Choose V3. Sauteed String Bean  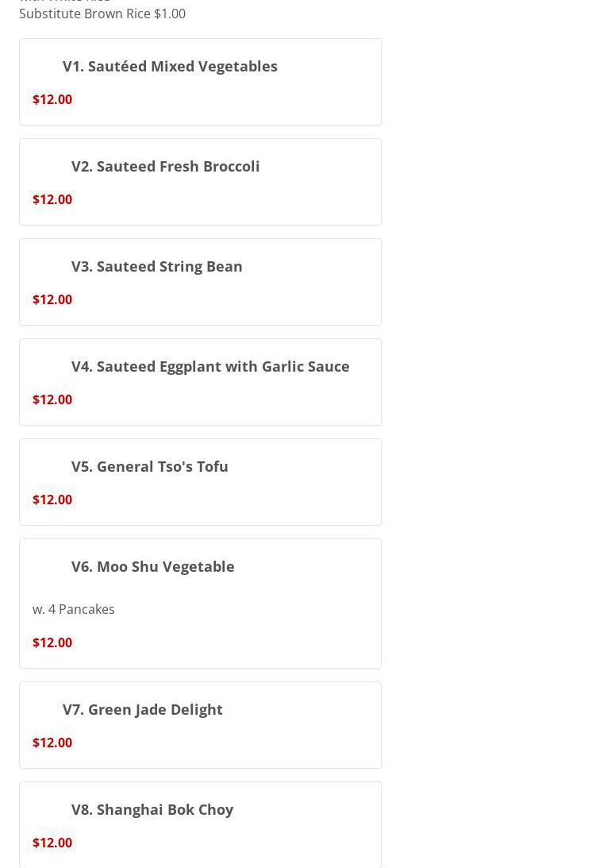[x=156, y=266]
